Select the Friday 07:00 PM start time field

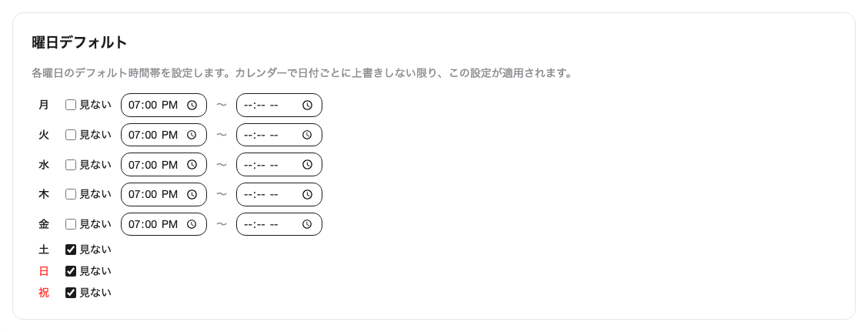point(153,224)
